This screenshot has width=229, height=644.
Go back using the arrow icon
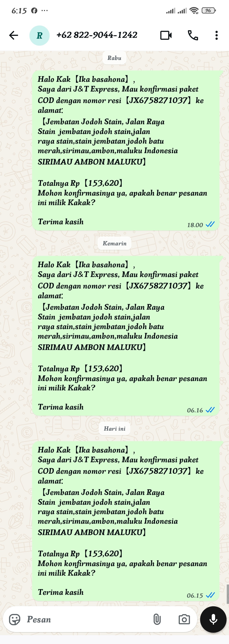coord(14,35)
